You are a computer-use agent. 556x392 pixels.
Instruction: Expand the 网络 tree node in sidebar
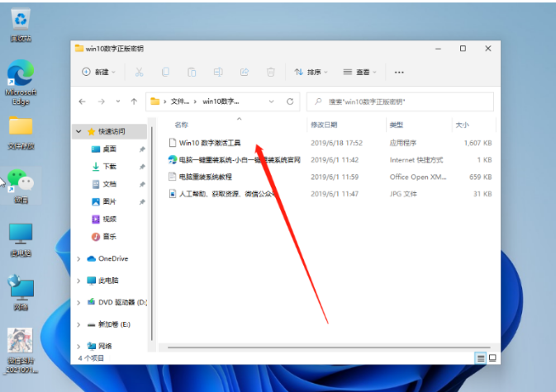click(78, 347)
